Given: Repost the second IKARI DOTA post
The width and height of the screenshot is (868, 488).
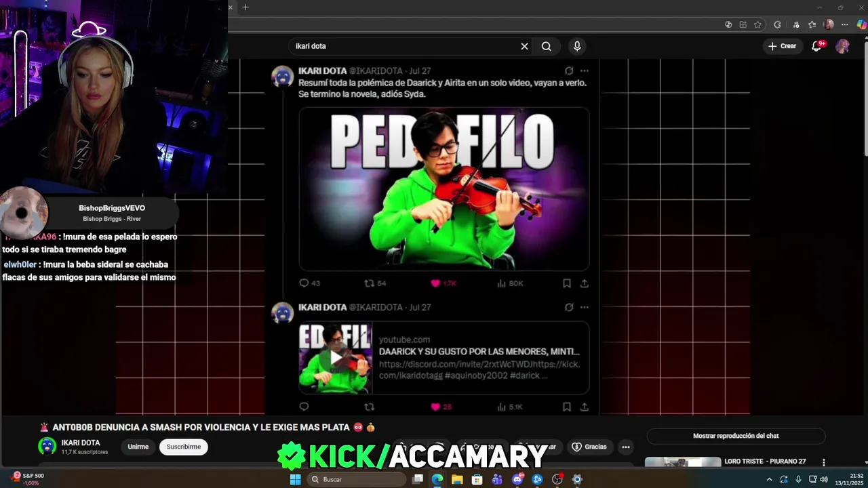Looking at the screenshot, I should click(369, 407).
